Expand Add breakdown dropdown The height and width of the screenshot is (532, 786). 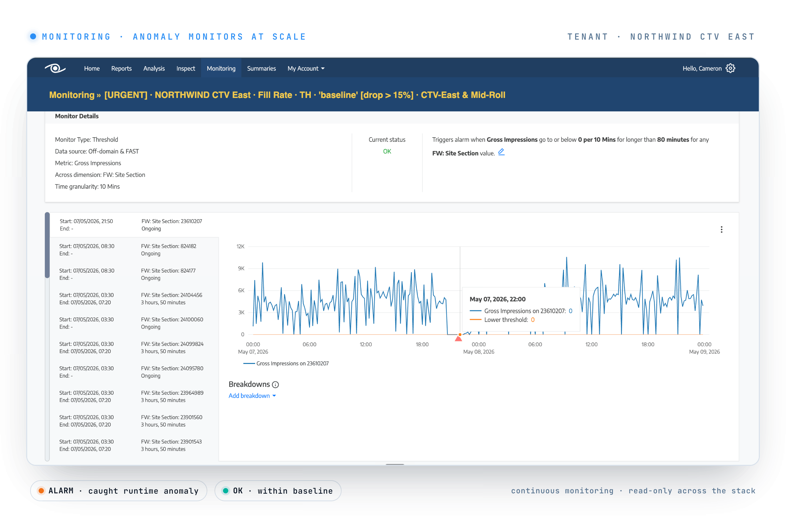[252, 396]
